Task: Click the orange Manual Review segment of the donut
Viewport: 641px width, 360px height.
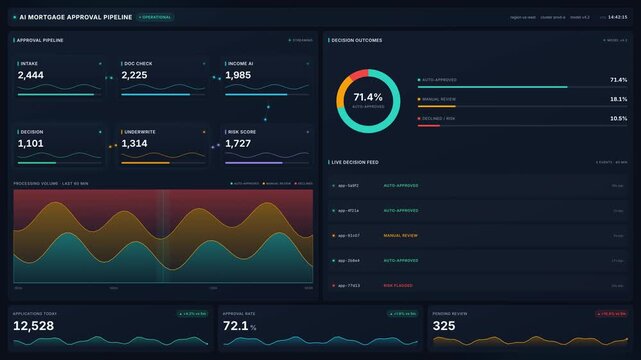Action: pyautogui.click(x=342, y=93)
